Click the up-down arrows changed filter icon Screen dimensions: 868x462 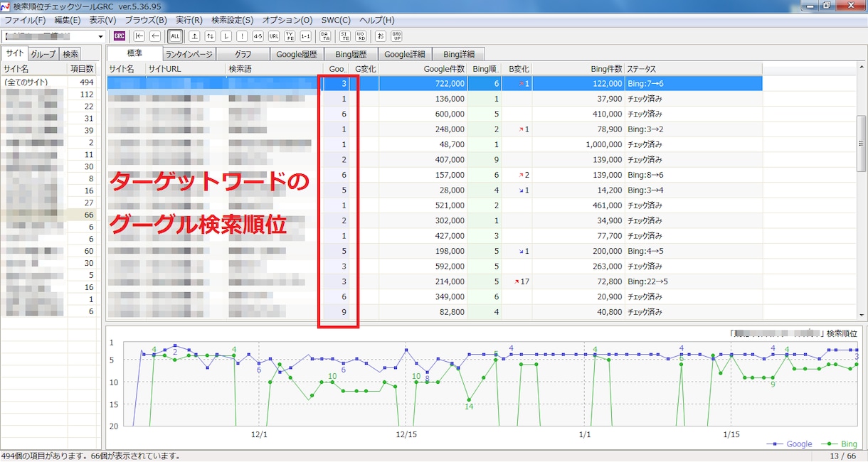(x=210, y=36)
